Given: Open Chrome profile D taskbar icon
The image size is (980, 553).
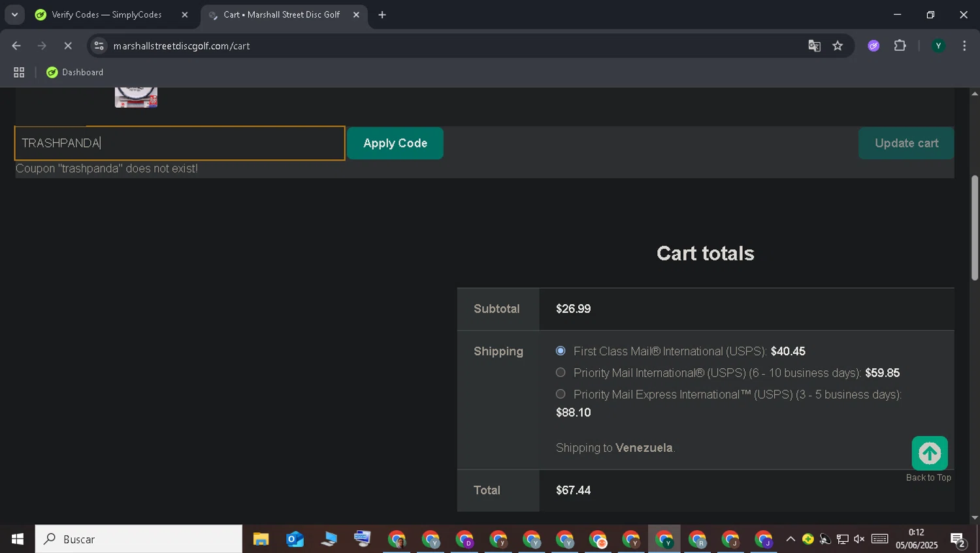Looking at the screenshot, I should [x=465, y=539].
